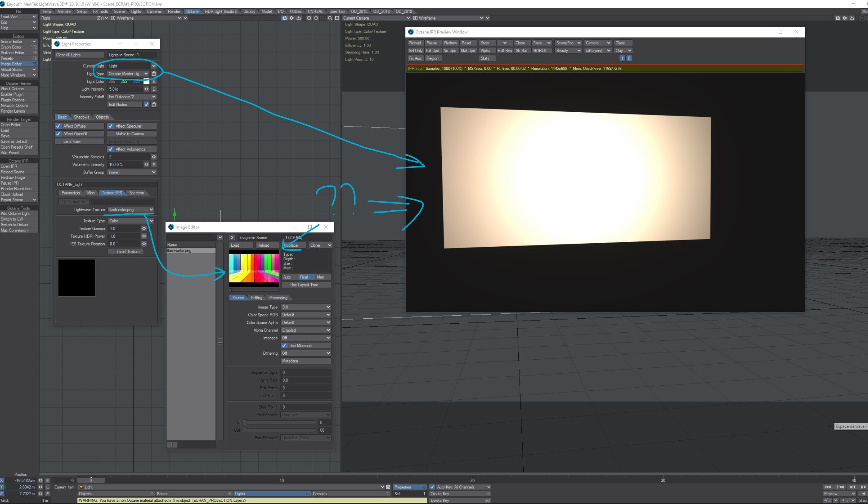Click the viewport camera snapshot icon
Viewport: 868px width, 504px height.
pyautogui.click(x=284, y=18)
